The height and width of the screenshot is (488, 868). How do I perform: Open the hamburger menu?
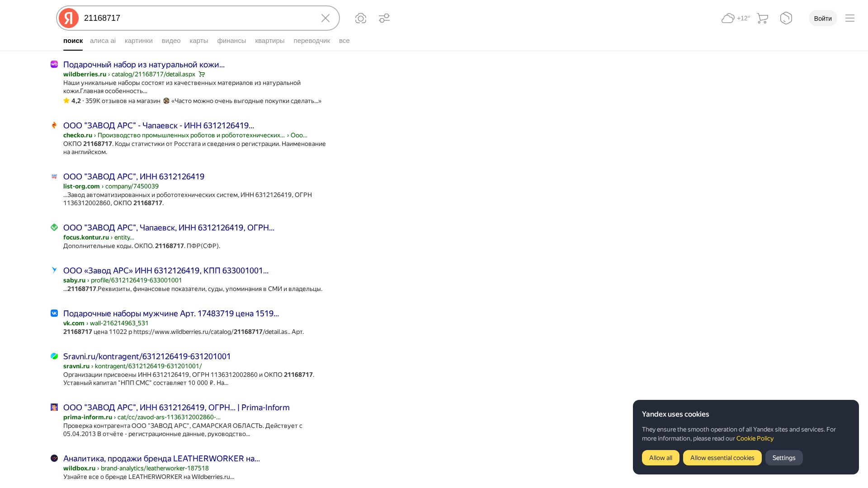(x=849, y=18)
